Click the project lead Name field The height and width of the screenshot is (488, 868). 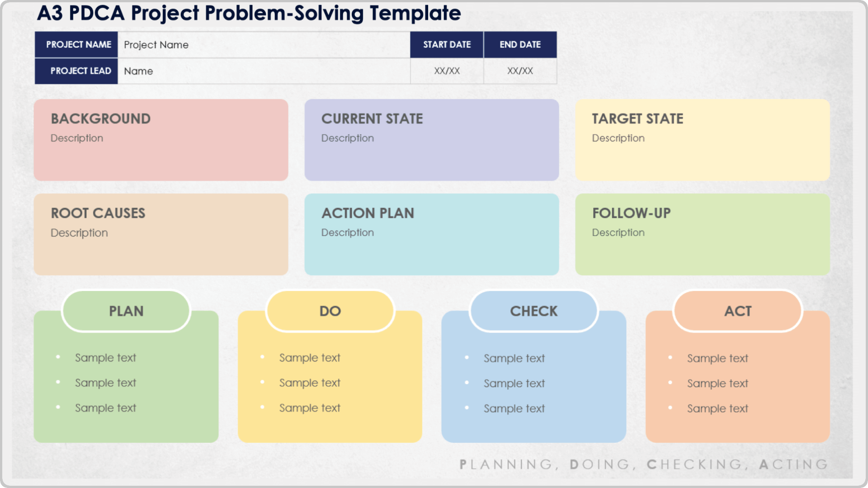[264, 71]
